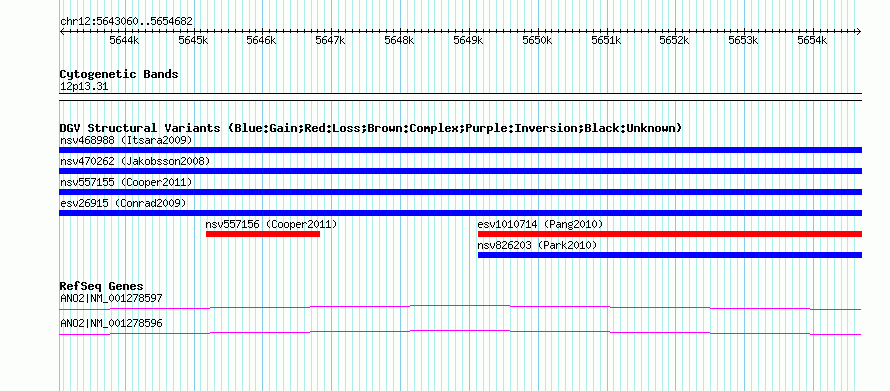Image resolution: width=890 pixels, height=391 pixels.
Task: Select the ANO2 NM_001278596 magenta gene line
Action: [460, 333]
